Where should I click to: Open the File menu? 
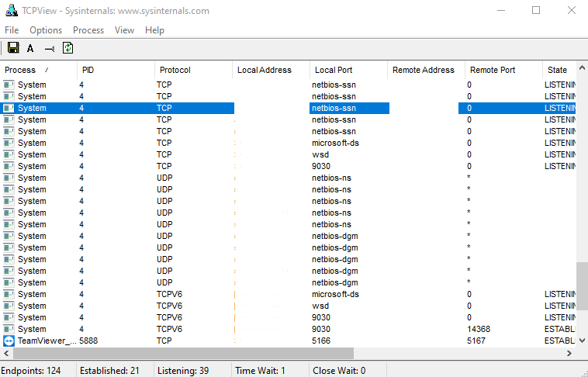pyautogui.click(x=12, y=30)
